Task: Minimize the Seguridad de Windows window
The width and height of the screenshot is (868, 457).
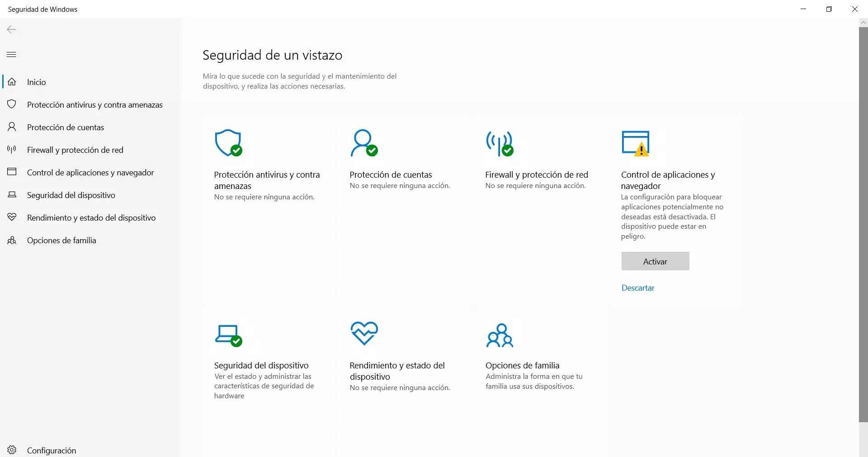Action: click(x=803, y=9)
